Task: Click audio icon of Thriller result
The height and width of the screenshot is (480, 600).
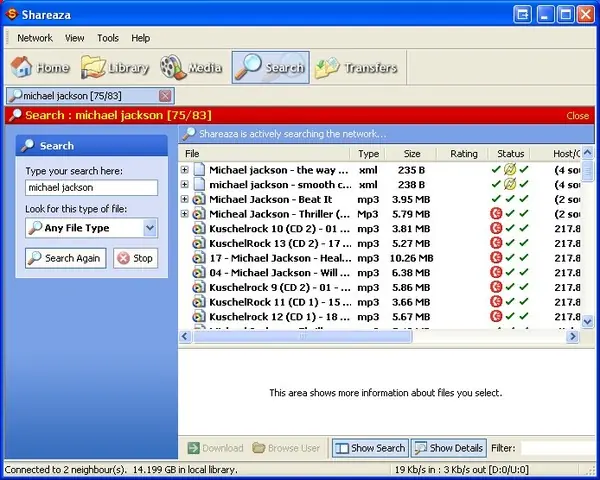Action: point(199,214)
